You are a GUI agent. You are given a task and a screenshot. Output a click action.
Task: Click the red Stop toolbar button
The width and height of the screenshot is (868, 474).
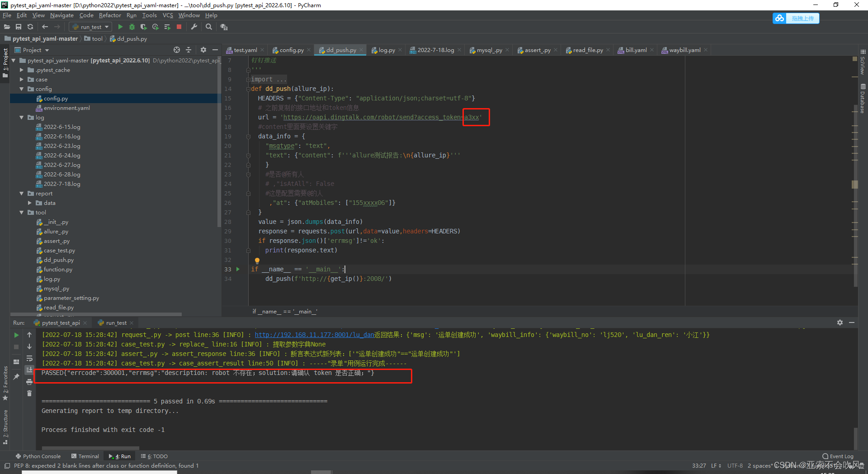coord(179,27)
